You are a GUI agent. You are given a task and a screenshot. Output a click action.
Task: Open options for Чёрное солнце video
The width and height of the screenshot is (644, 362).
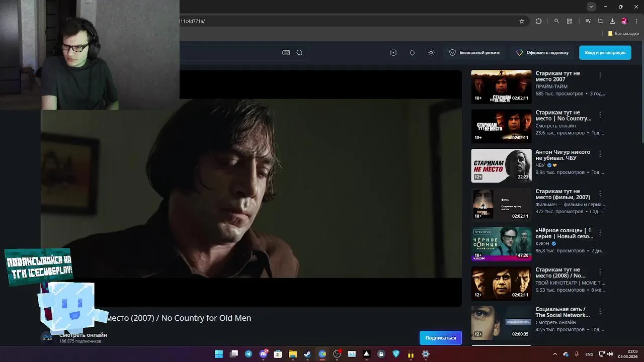600,232
